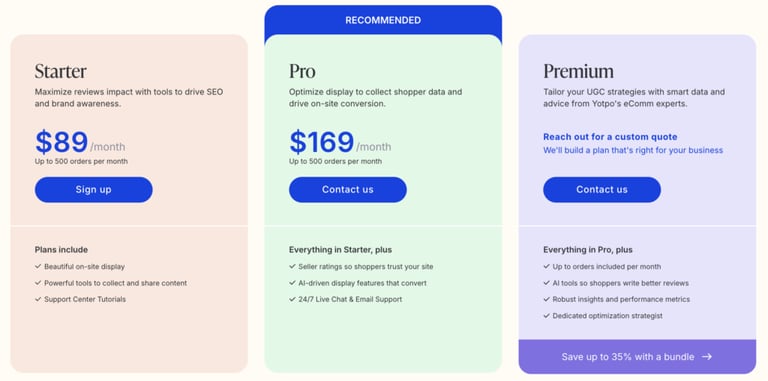The height and width of the screenshot is (381, 768).
Task: Click checkmark next to Support Center Tutorials
Action: coord(38,299)
